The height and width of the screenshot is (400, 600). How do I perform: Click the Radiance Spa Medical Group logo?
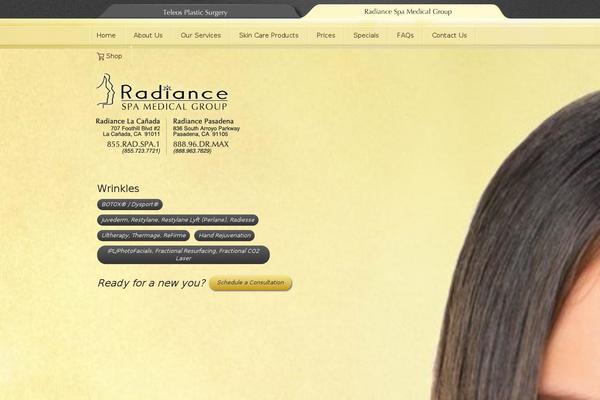[x=162, y=92]
